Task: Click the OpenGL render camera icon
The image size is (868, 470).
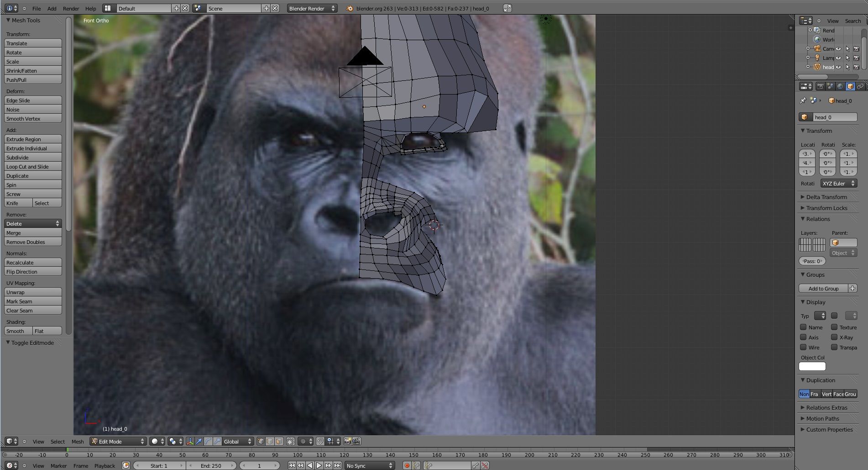Action: point(347,441)
